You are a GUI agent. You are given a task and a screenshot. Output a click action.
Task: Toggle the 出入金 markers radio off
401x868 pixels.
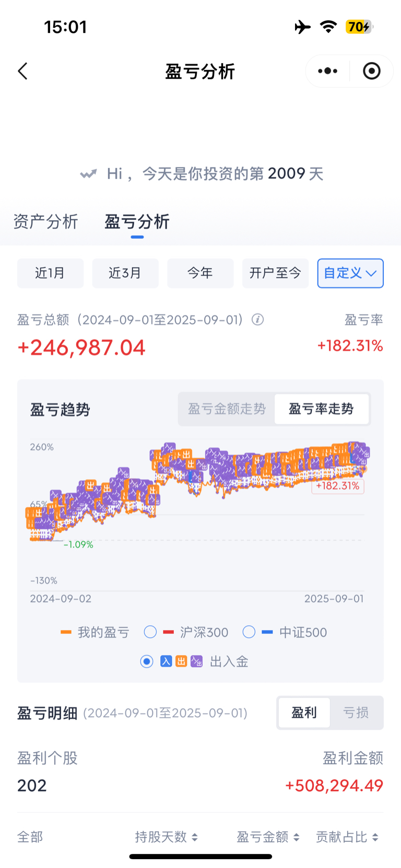147,661
